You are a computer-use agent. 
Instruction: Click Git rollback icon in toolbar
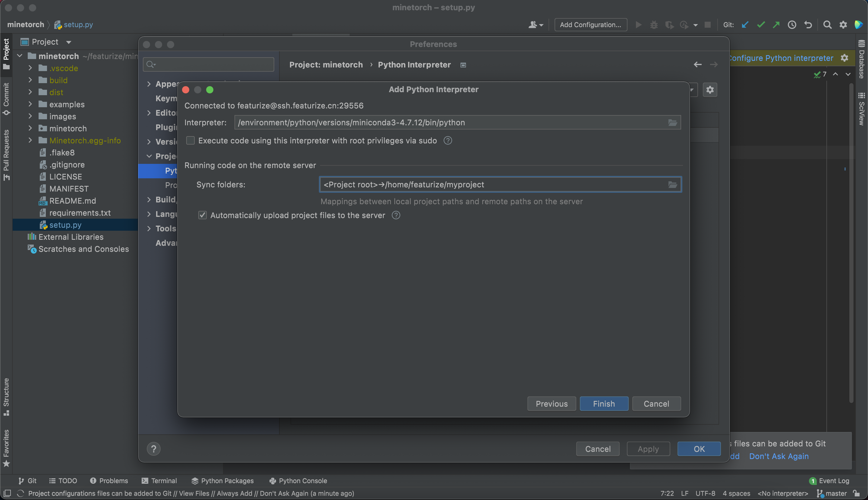808,25
